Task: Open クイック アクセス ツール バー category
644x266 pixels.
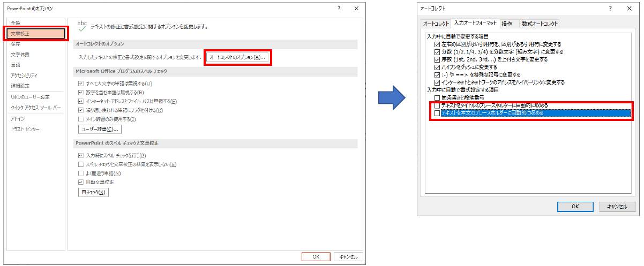Action: pos(35,108)
